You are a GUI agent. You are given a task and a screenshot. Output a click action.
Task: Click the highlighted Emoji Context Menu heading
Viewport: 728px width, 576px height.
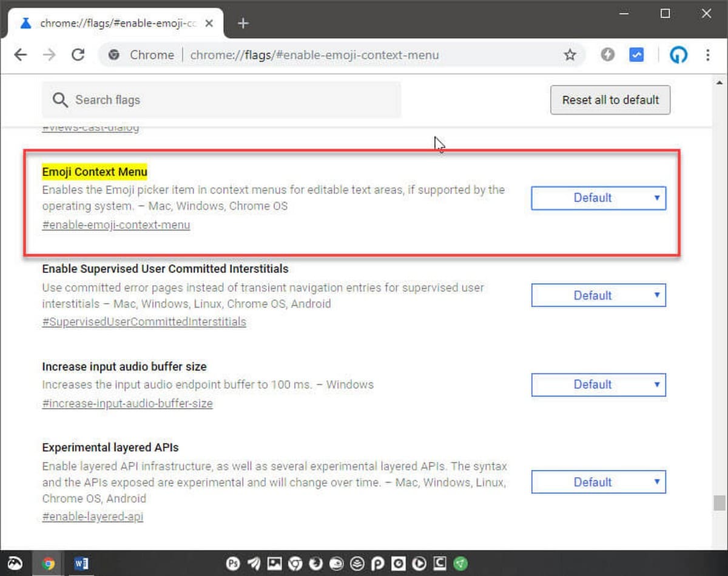pyautogui.click(x=95, y=172)
